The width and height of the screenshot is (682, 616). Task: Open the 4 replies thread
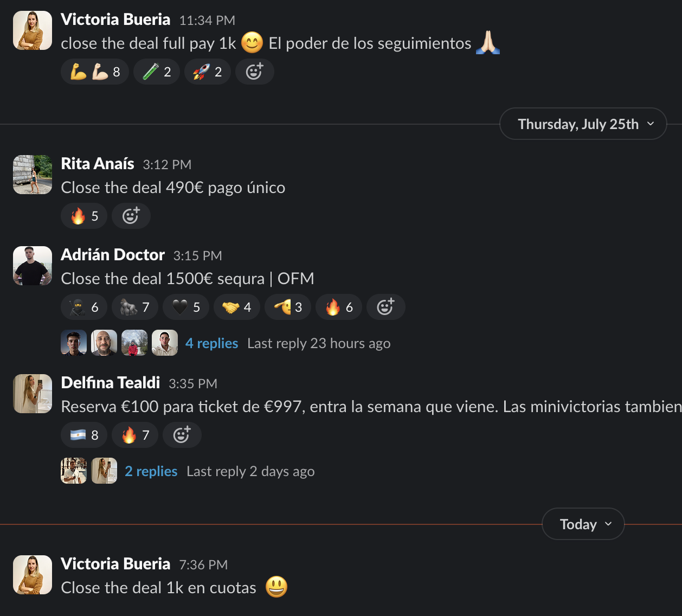tap(211, 343)
